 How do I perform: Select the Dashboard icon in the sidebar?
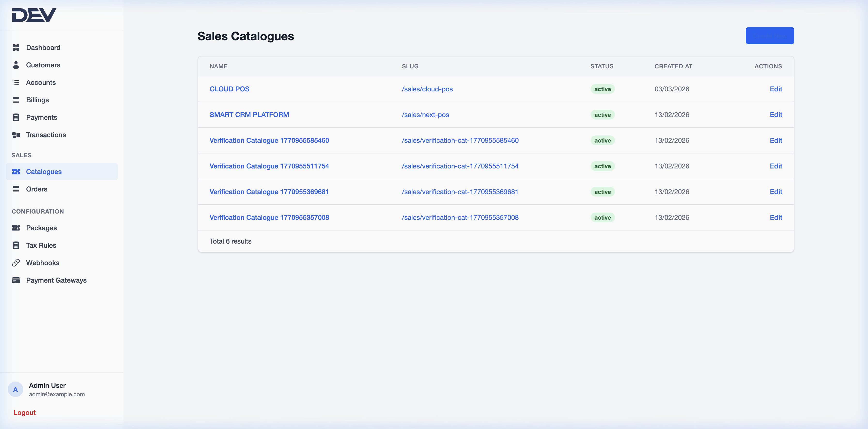coord(16,47)
